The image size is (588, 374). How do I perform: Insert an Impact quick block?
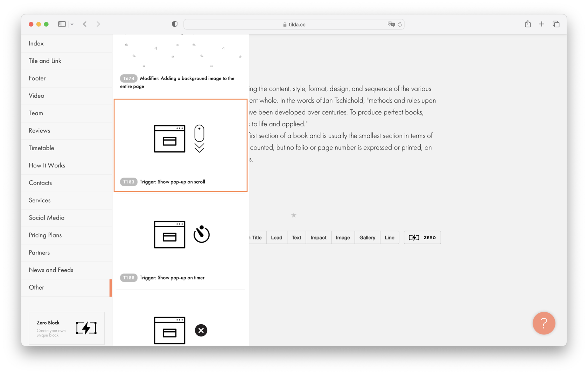point(318,237)
